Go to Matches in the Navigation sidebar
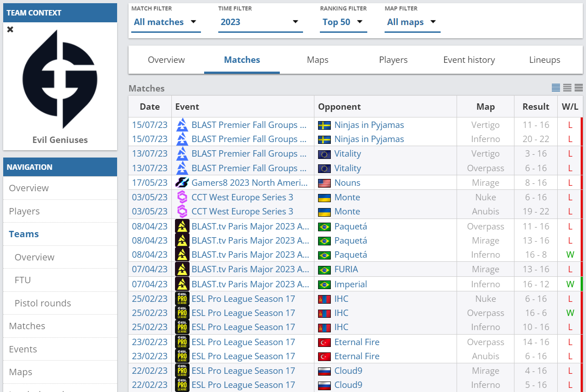This screenshot has width=586, height=392. (60, 326)
